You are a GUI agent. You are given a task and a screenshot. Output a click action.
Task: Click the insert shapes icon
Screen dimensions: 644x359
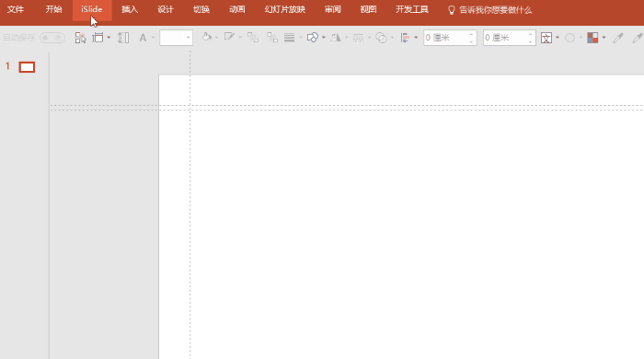313,38
